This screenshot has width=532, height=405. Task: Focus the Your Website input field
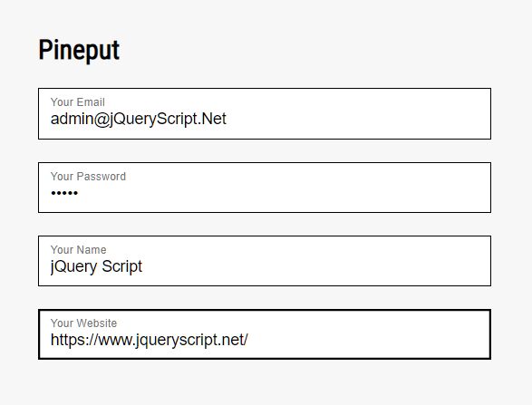pyautogui.click(x=265, y=334)
